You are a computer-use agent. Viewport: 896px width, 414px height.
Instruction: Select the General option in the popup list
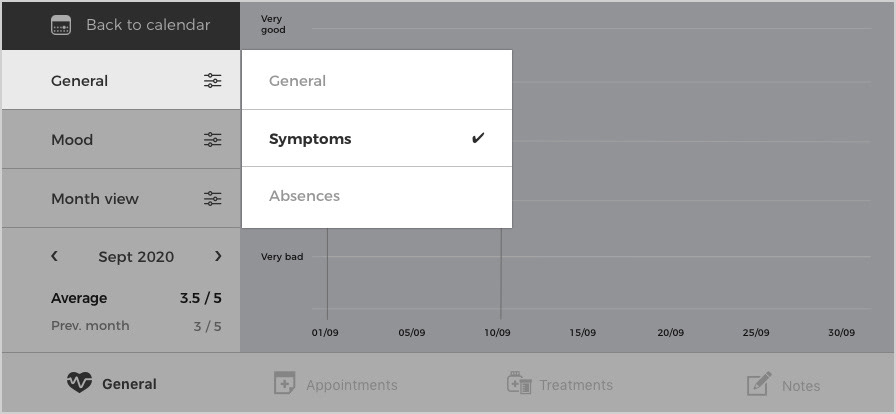point(377,80)
